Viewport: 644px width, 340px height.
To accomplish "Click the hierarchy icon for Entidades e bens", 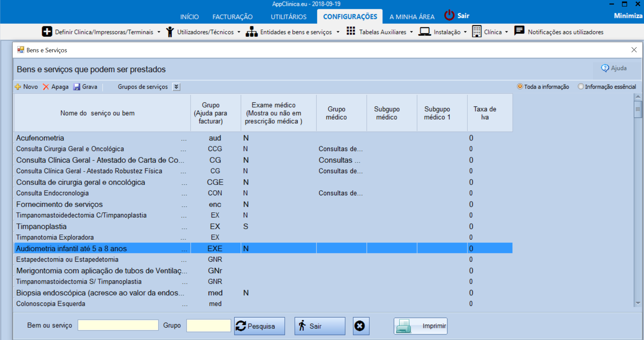I will 252,32.
